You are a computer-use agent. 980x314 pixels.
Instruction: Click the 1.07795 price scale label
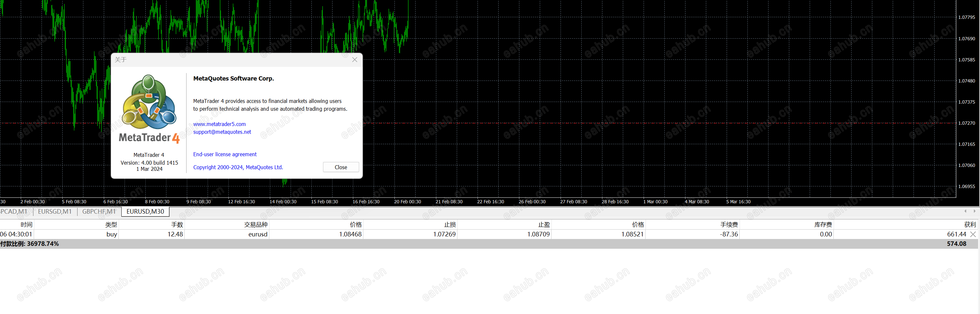(967, 18)
